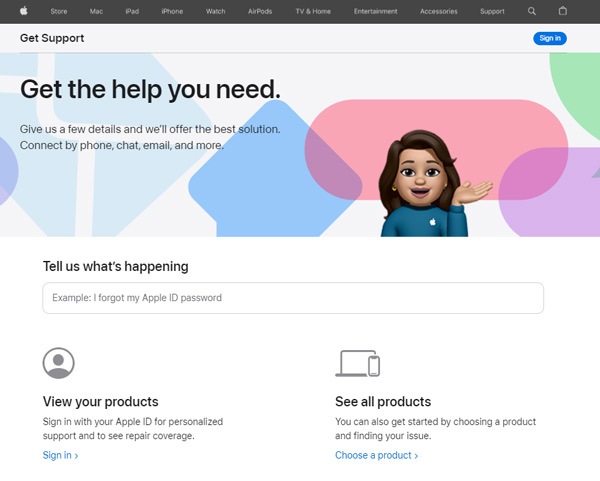600x481 pixels.
Task: Open the Store menu
Action: (x=59, y=11)
